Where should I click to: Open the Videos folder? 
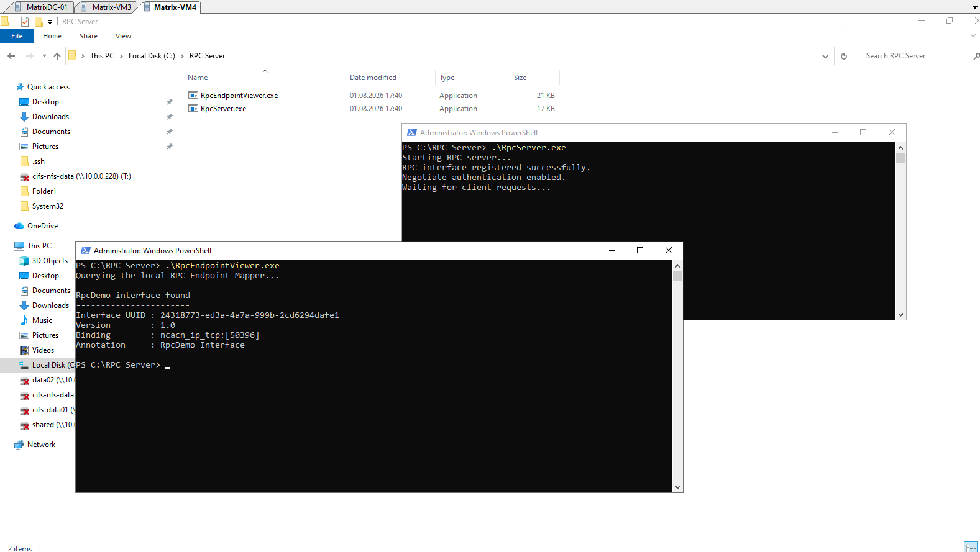(x=43, y=350)
